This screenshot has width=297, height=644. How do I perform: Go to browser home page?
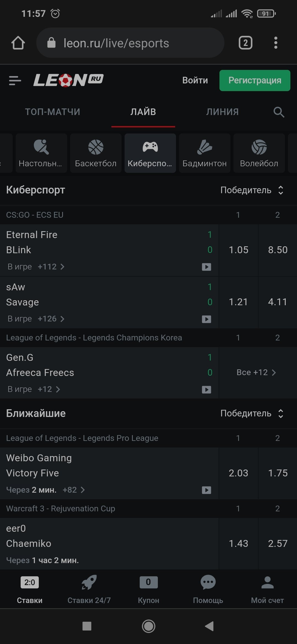click(x=18, y=43)
